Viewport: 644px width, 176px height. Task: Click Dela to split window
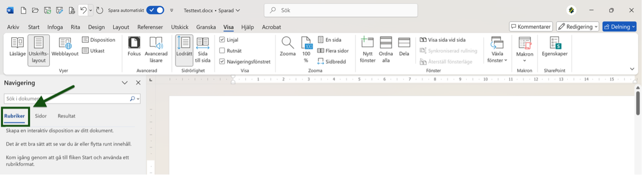(404, 47)
